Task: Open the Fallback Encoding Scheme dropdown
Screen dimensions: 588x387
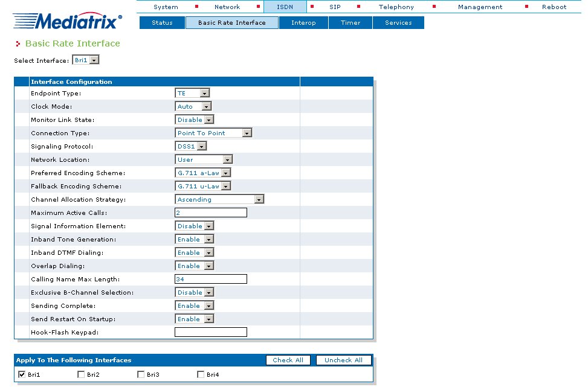Action: [x=202, y=186]
